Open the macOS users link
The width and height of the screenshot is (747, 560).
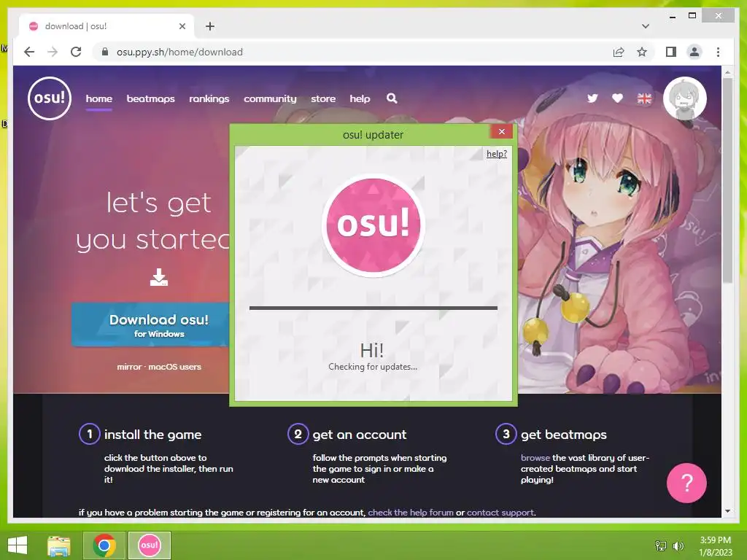point(174,367)
